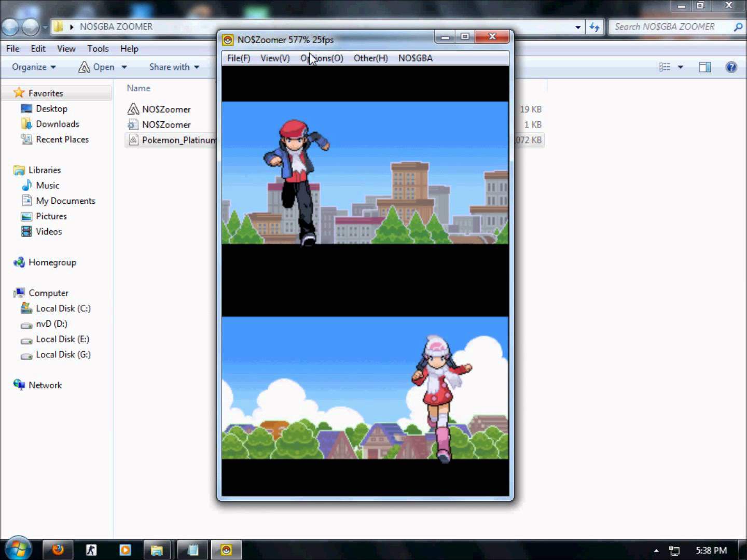Select Downloads in the navigation pane

pos(57,124)
